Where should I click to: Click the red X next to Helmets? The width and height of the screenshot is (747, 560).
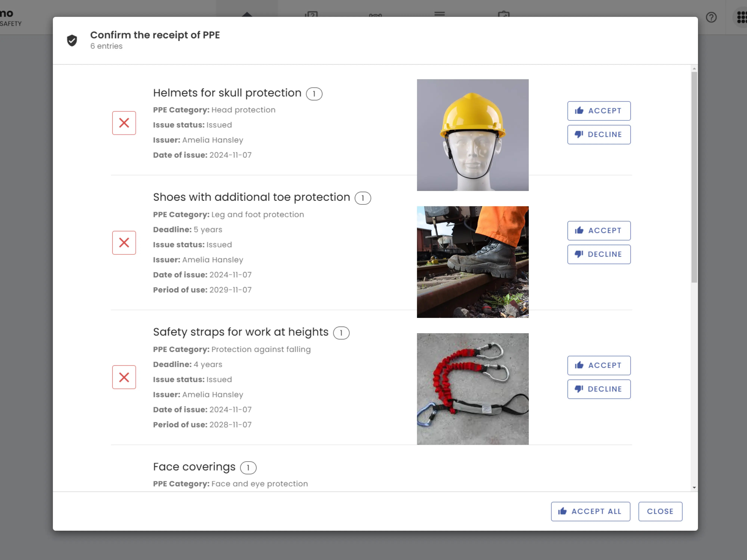[x=124, y=123]
